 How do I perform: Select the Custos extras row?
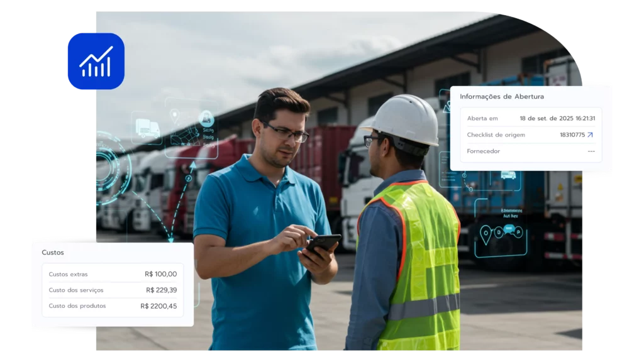(112, 274)
